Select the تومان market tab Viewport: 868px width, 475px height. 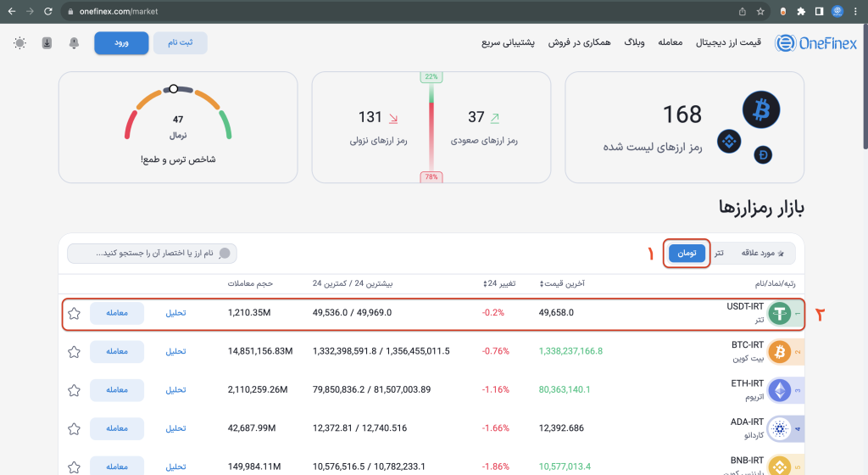(687, 254)
